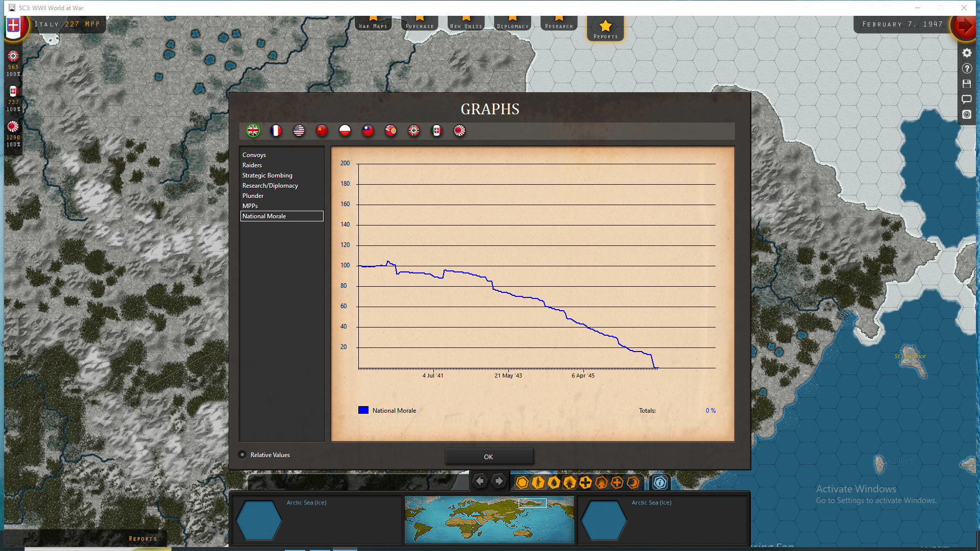
Task: Open the Research screen icon
Action: [558, 22]
